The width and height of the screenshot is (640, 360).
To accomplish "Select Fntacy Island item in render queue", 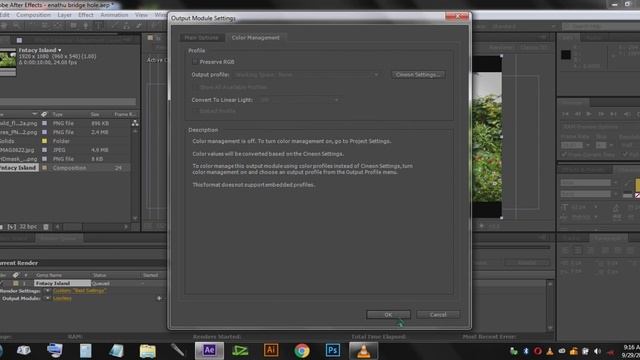I will [62, 283].
